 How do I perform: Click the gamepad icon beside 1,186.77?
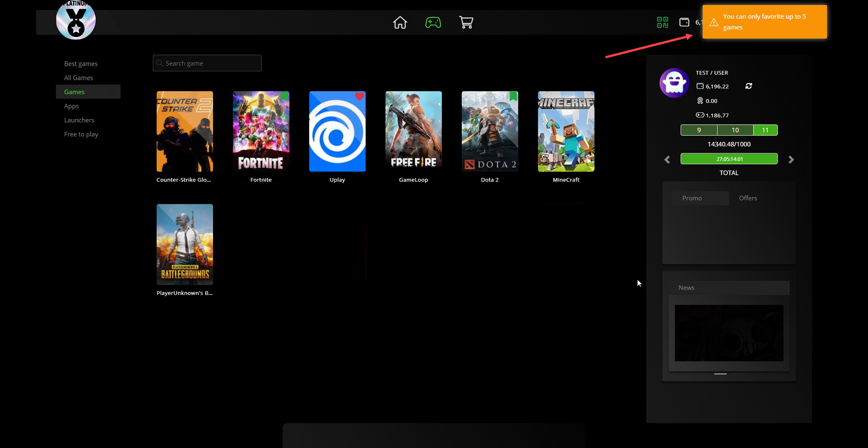tap(700, 115)
